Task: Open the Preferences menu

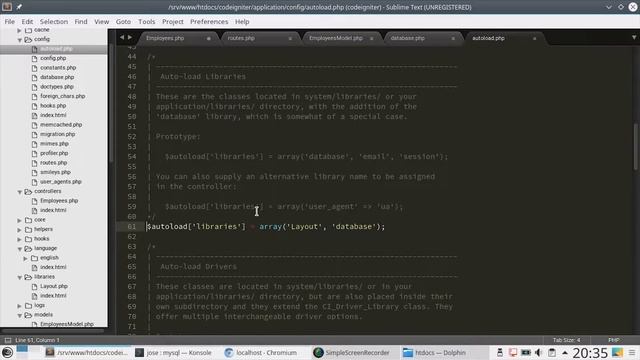Action: 209,22
